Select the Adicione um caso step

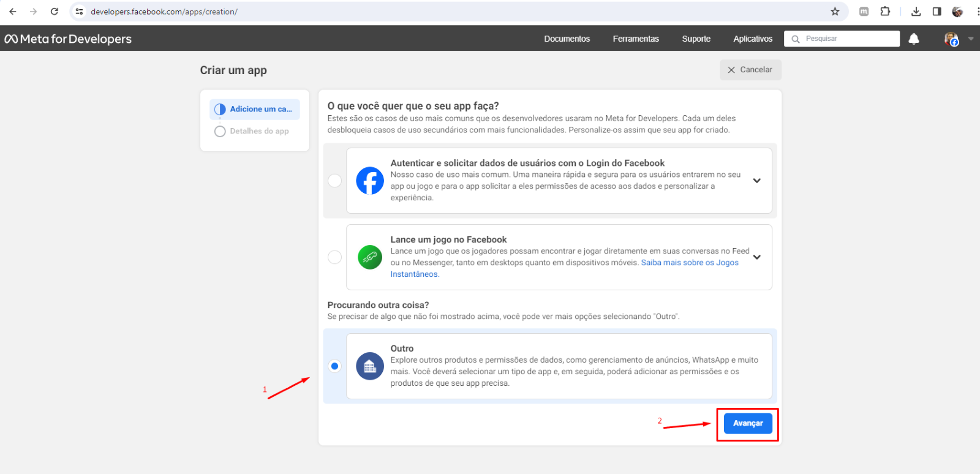pos(255,109)
